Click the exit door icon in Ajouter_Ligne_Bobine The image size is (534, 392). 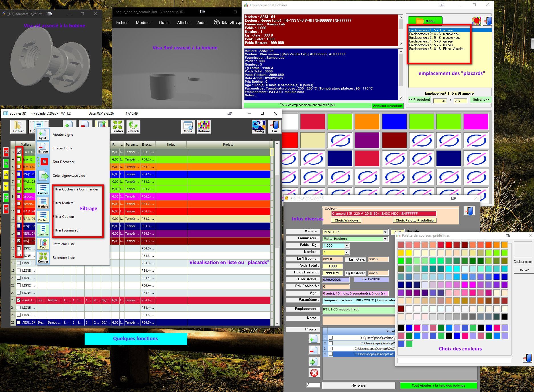coord(469,211)
